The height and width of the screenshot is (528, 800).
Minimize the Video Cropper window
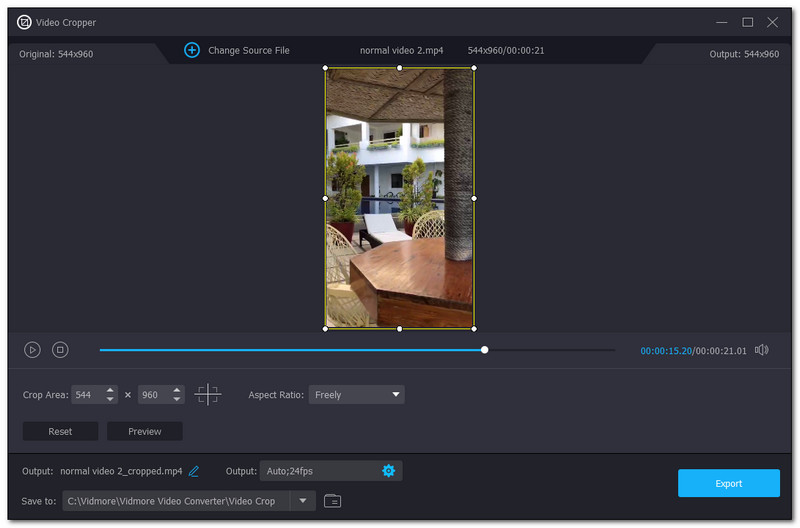coord(721,22)
